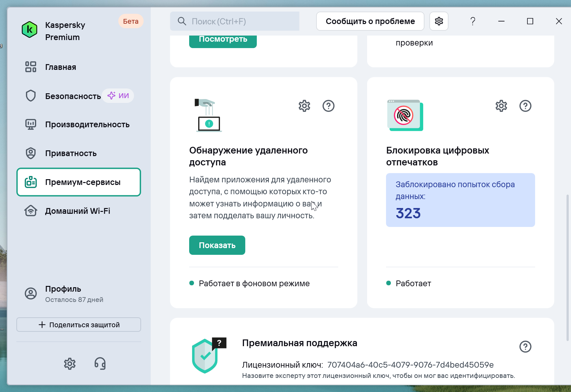The height and width of the screenshot is (392, 571).
Task: Open settings gear at sidebar bottom
Action: (x=70, y=363)
